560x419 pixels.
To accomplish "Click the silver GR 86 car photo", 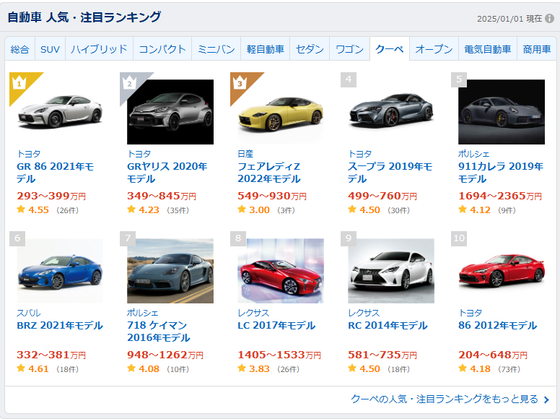I will pyautogui.click(x=60, y=111).
